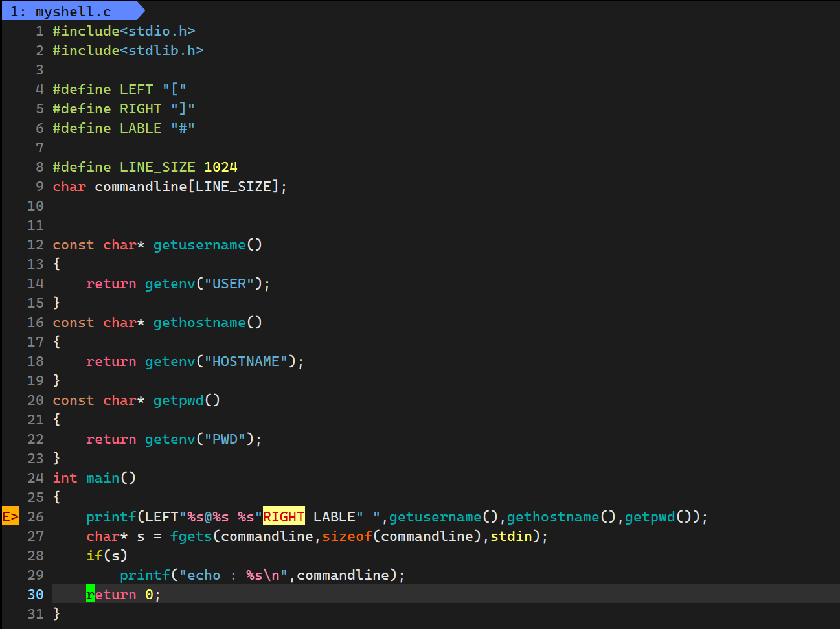
Task: Click the 1024 value of LINE_SIZE
Action: 221,167
